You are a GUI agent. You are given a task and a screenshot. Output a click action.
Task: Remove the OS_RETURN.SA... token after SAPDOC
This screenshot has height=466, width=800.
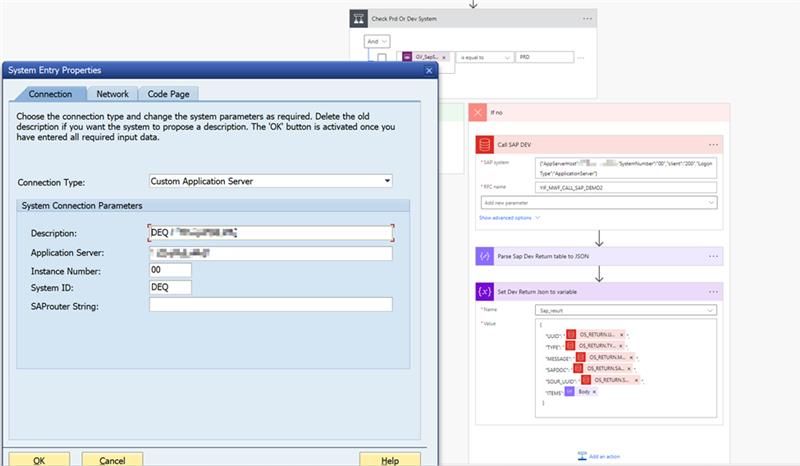(629, 369)
